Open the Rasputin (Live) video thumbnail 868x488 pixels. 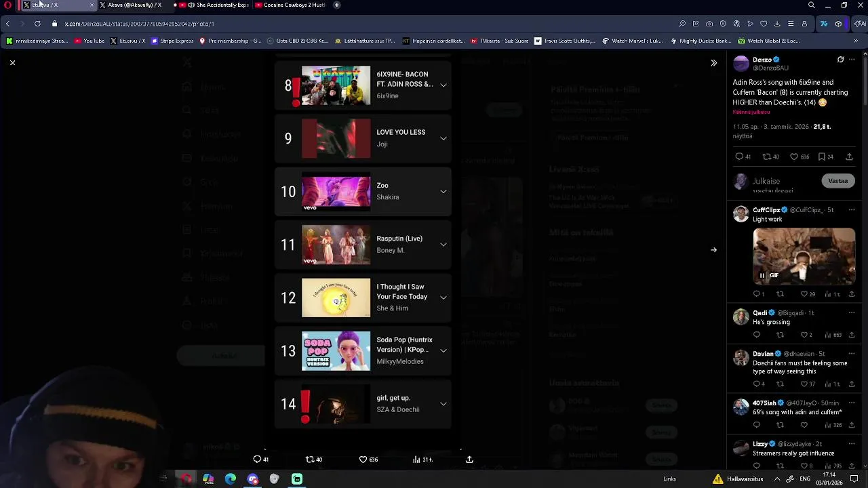[336, 245]
